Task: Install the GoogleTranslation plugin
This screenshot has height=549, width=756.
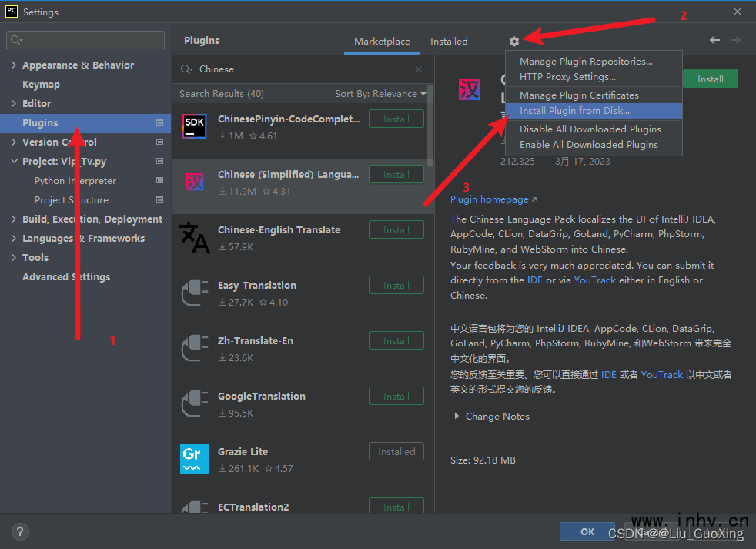Action: coord(396,397)
